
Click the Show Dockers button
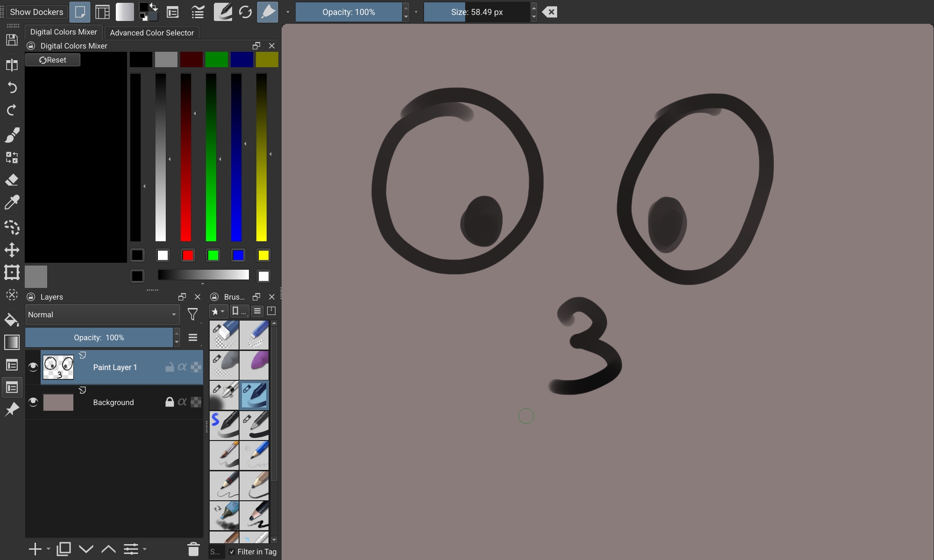pyautogui.click(x=36, y=12)
